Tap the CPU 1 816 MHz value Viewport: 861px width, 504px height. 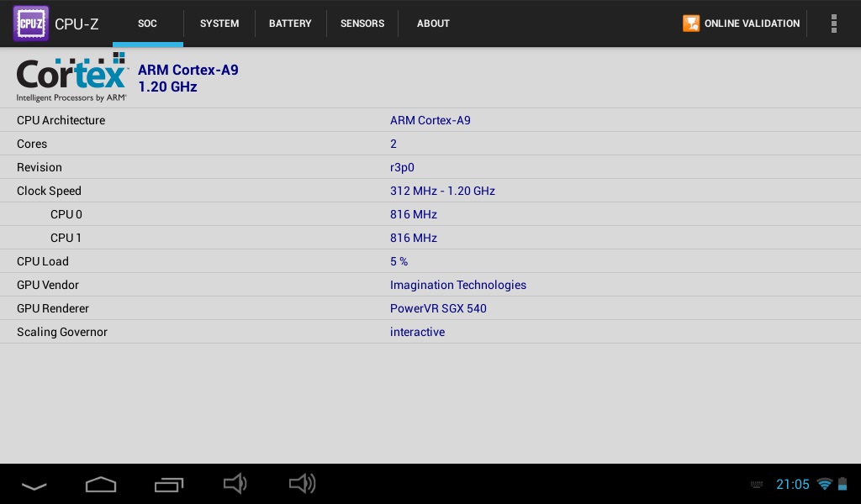[x=414, y=238]
